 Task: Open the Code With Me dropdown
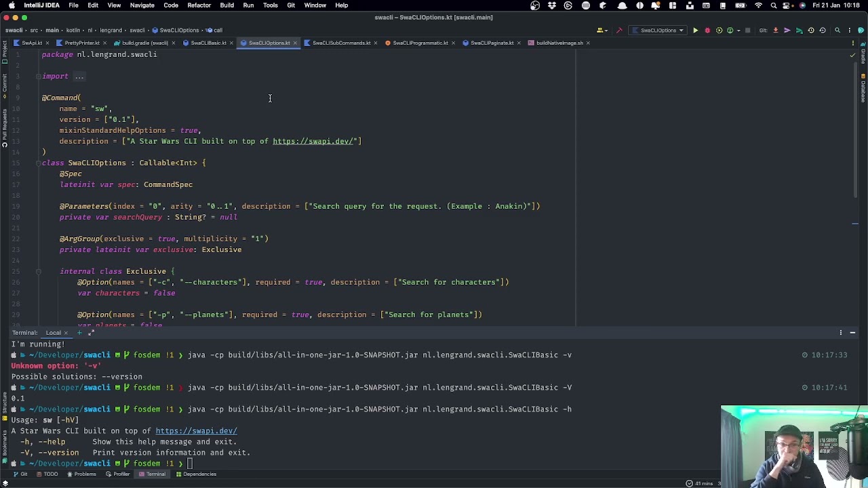click(x=601, y=30)
